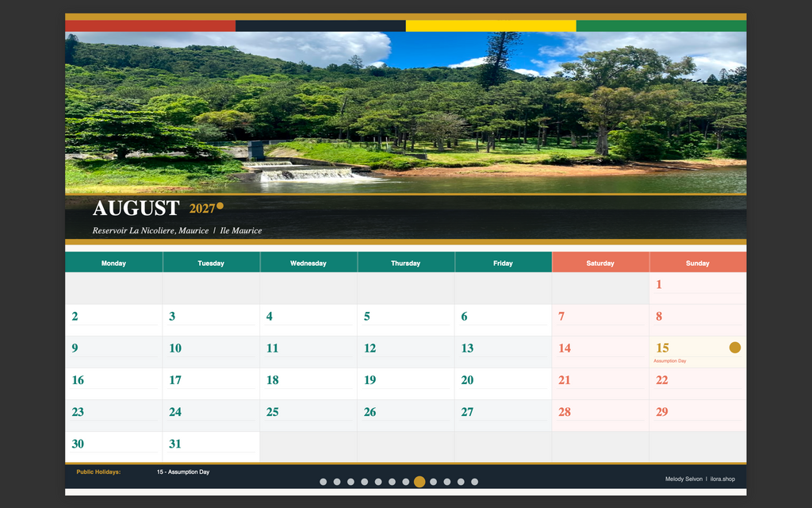This screenshot has width=812, height=508.
Task: Click the highlighted gold pagination dot for August
Action: coord(419,482)
